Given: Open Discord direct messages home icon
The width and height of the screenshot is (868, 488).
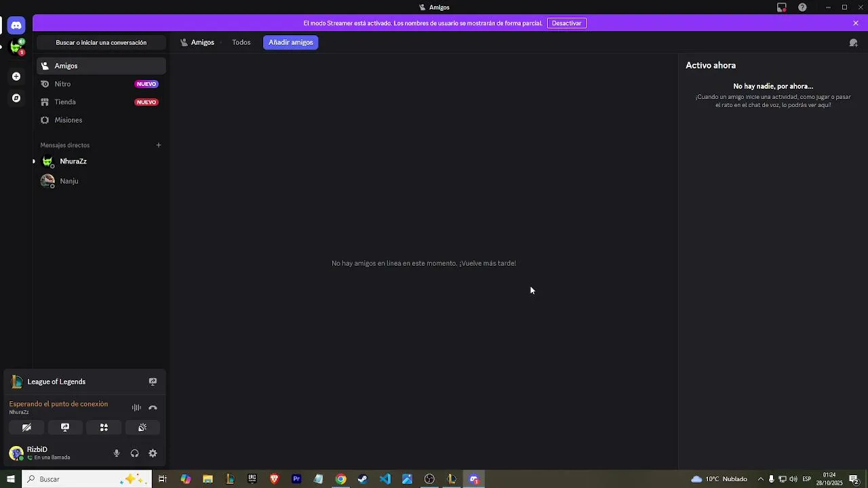Looking at the screenshot, I should 16,25.
